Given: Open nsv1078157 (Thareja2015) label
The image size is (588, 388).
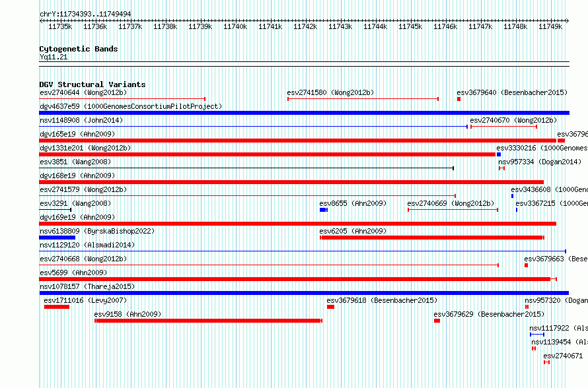Looking at the screenshot, I should (x=87, y=286).
